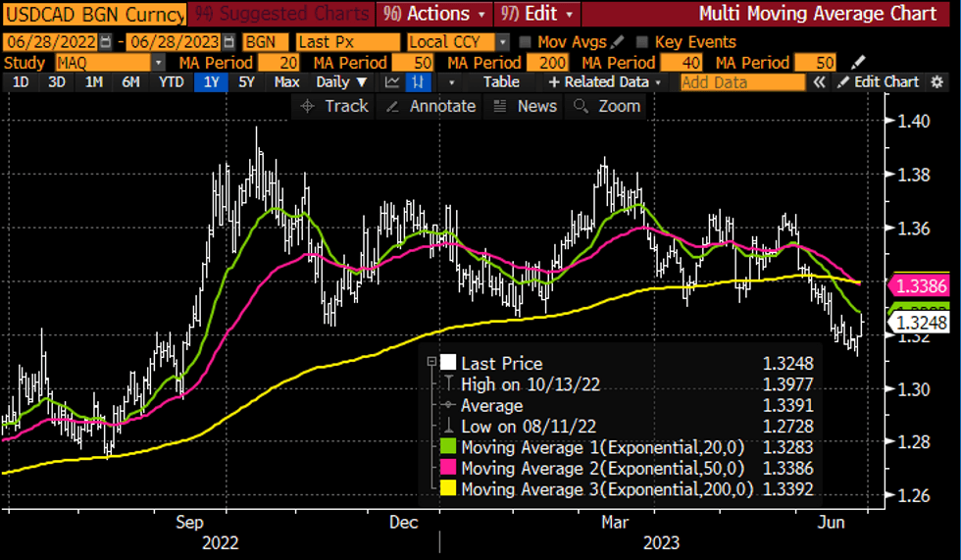This screenshot has height=560, width=961.
Task: Collapse the legend tree box
Action: [x=430, y=362]
